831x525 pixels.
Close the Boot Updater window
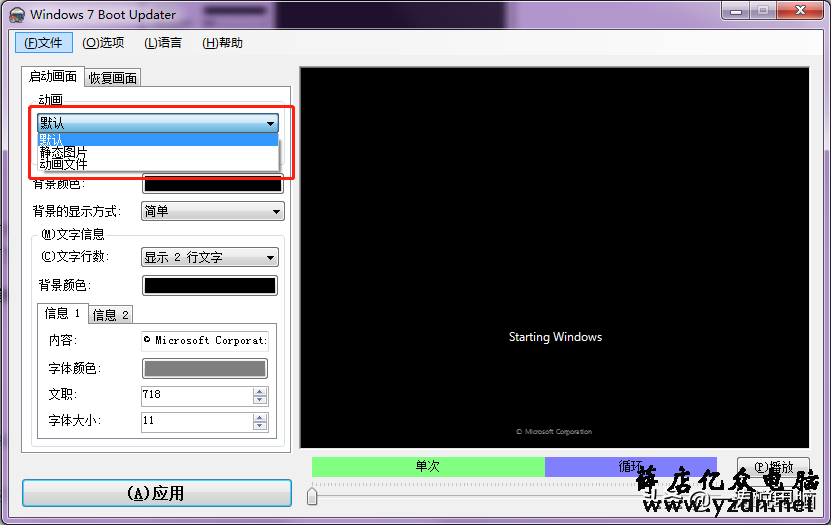[x=800, y=11]
